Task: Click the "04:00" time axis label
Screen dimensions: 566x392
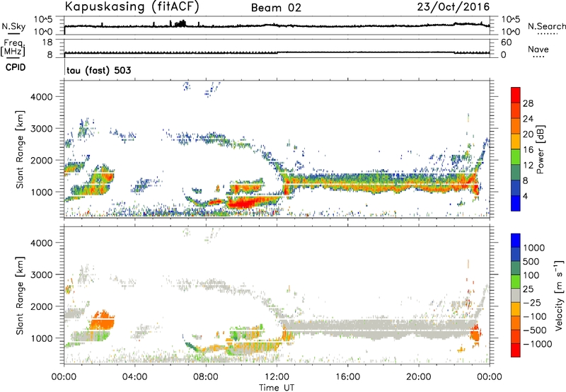Action: pos(134,377)
